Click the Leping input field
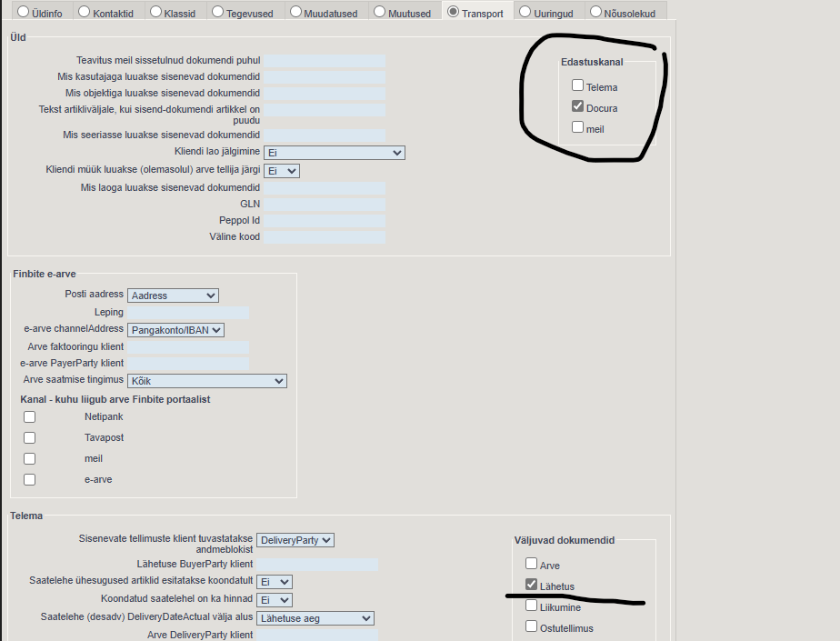The height and width of the screenshot is (641, 840). 188,313
